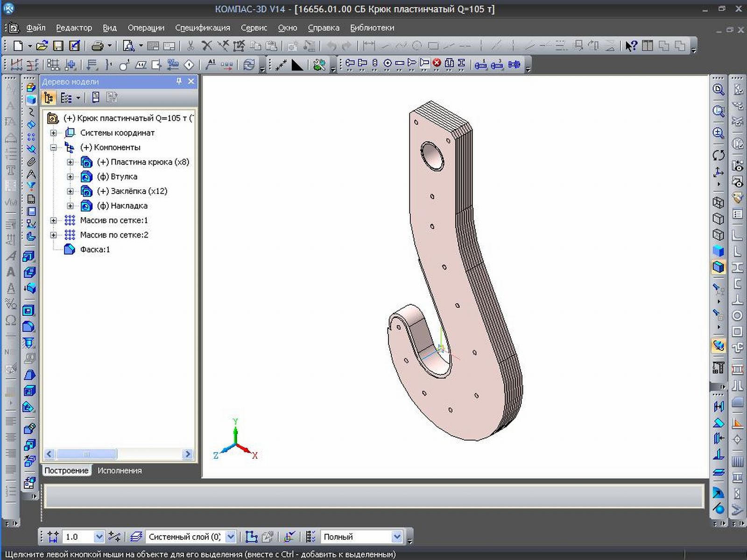This screenshot has width=747, height=560.
Task: Toggle the pin on Дерево модели panel
Action: 179,81
